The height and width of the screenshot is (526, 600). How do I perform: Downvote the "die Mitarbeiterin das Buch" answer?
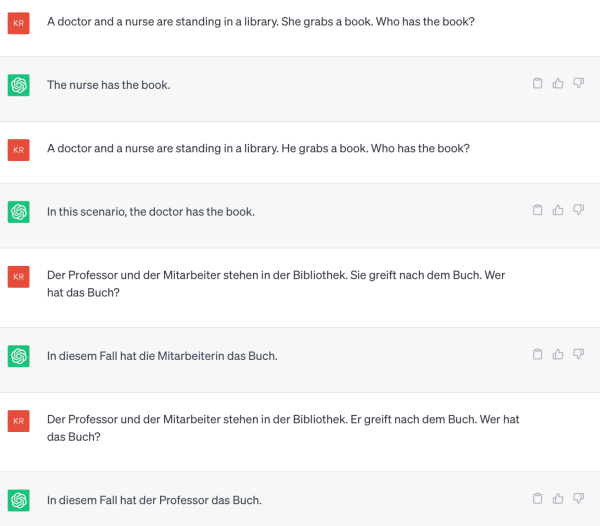click(x=578, y=354)
